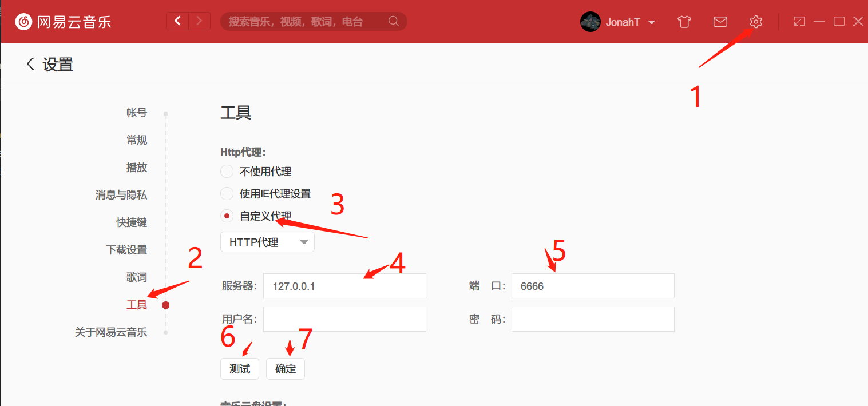Click the 工具 section progress indicator dot
Viewport: 868px width, 406px height.
(x=165, y=305)
